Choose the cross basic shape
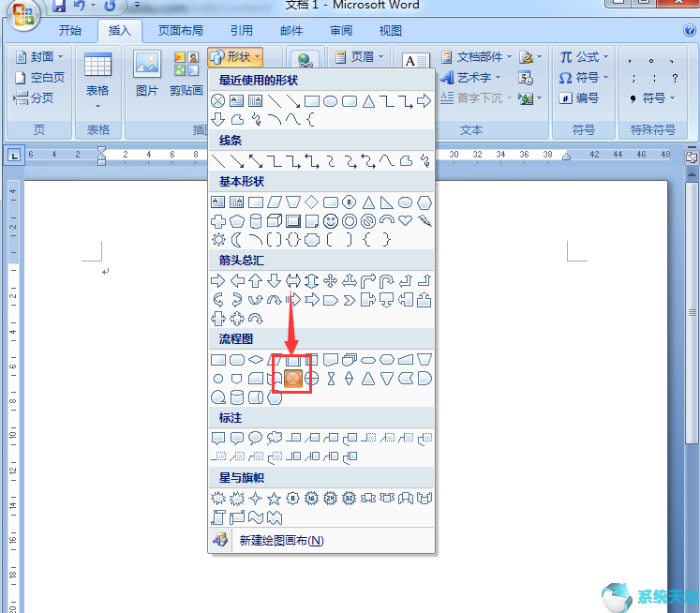 (217, 221)
